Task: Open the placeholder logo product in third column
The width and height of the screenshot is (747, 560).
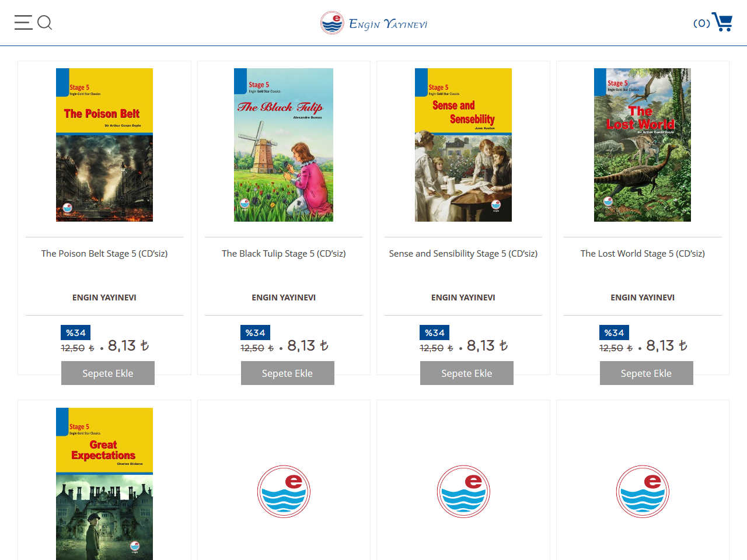Action: [463, 492]
